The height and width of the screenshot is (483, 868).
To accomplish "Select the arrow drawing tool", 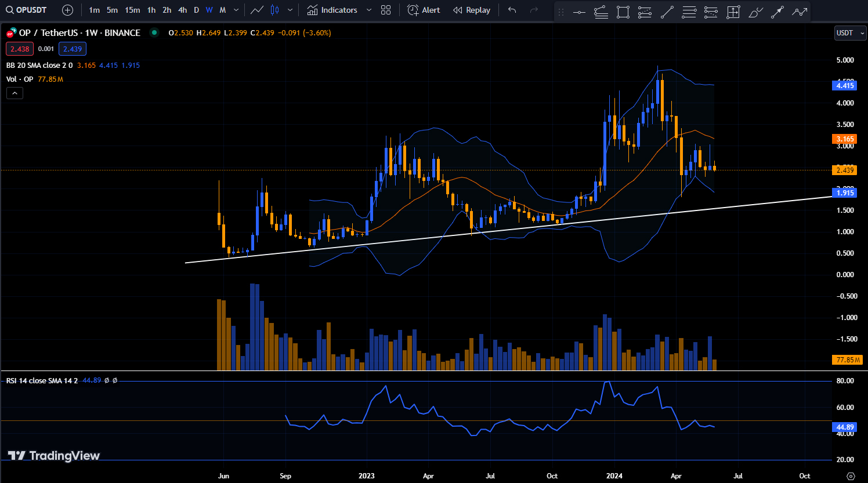I will click(777, 12).
